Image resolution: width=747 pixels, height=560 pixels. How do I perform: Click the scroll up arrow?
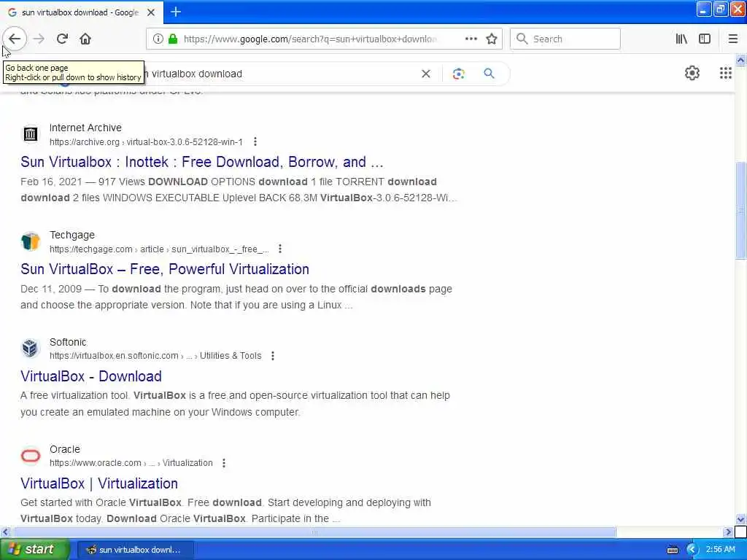pyautogui.click(x=740, y=60)
